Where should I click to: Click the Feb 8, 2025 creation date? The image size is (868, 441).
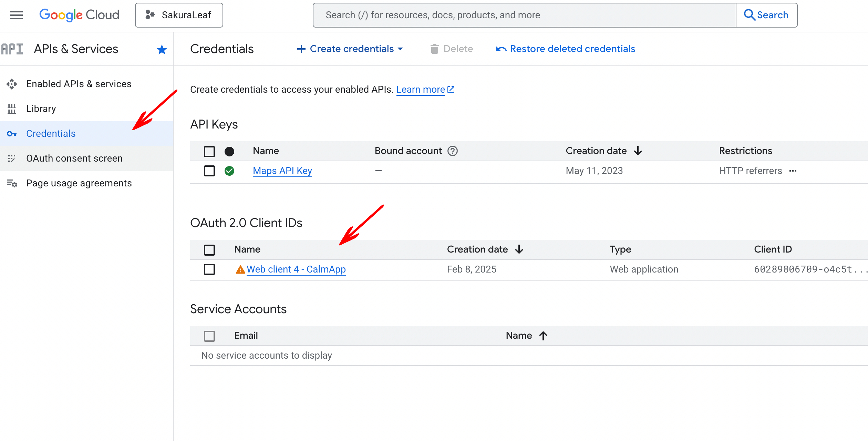[472, 269]
